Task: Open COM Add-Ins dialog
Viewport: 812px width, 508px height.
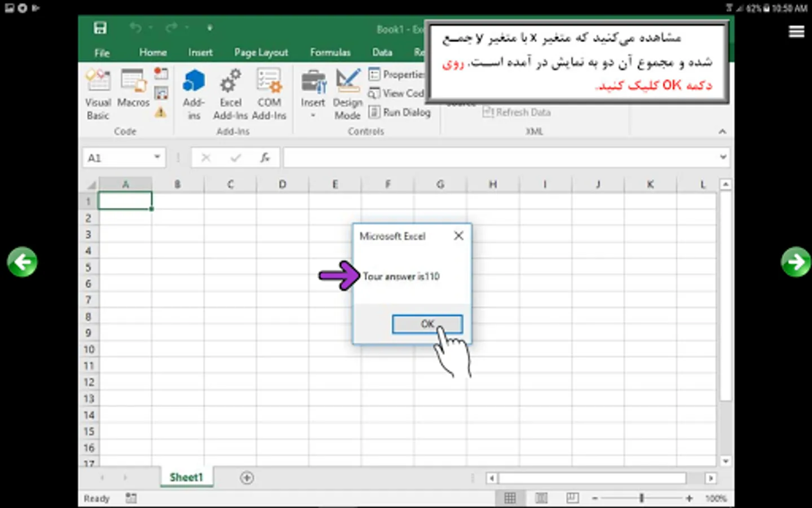Action: [269, 94]
